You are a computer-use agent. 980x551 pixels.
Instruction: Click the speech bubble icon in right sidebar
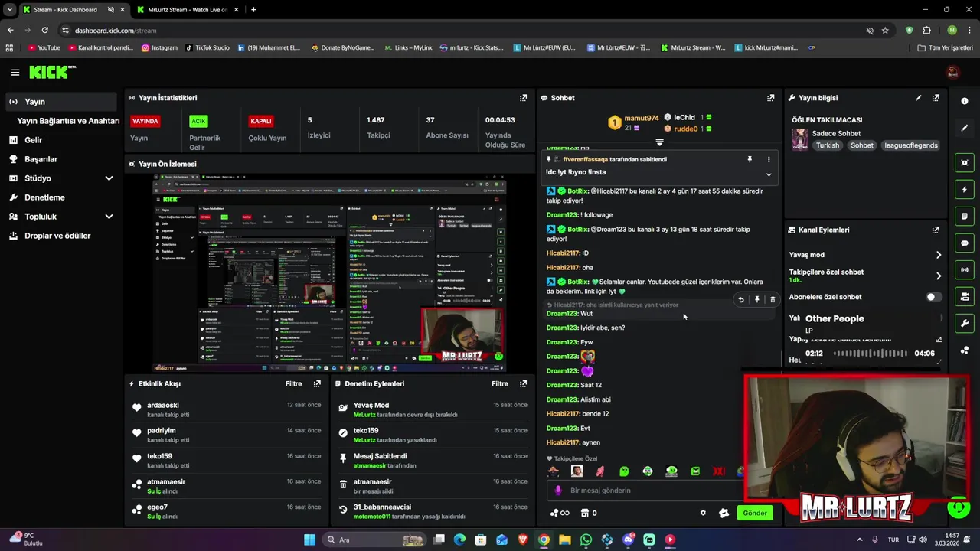[965, 243]
